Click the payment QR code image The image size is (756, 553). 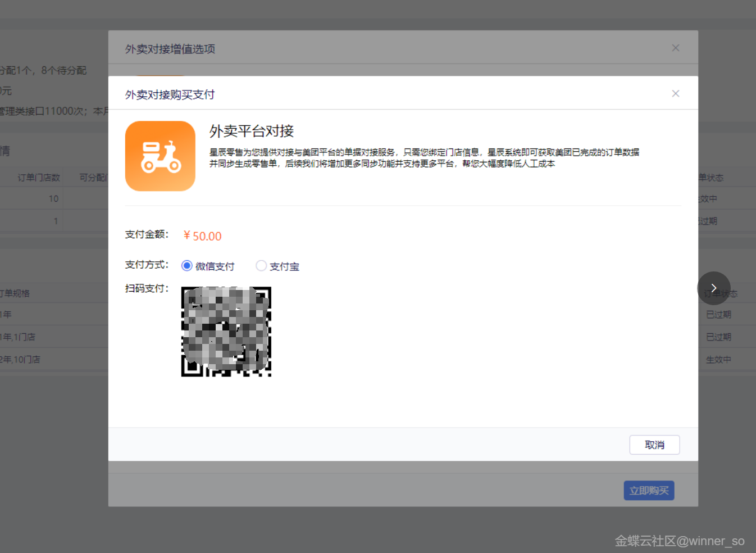pos(226,332)
